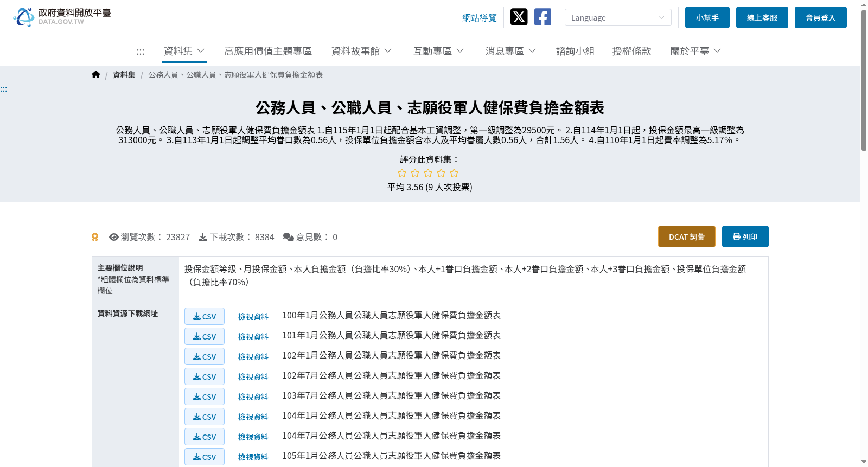The height and width of the screenshot is (467, 868).
Task: Download CSV for 105年1月 dataset
Action: click(x=205, y=457)
